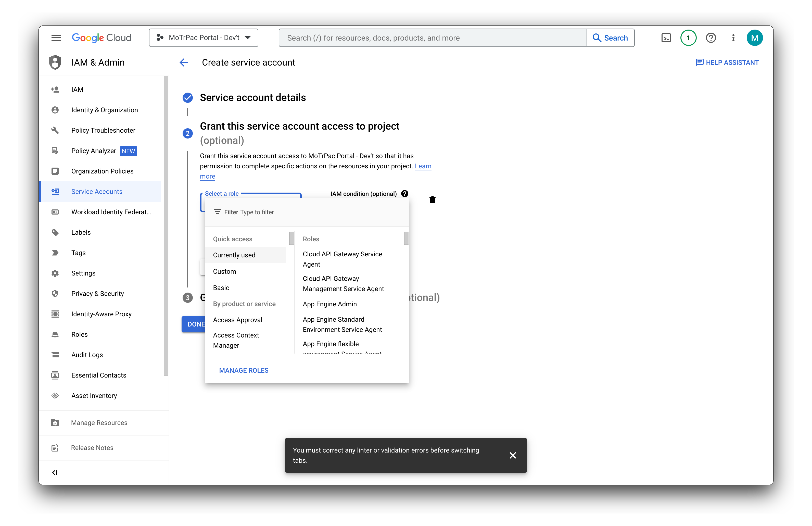
Task: Click the filter icon in role dropdown
Action: (x=218, y=212)
